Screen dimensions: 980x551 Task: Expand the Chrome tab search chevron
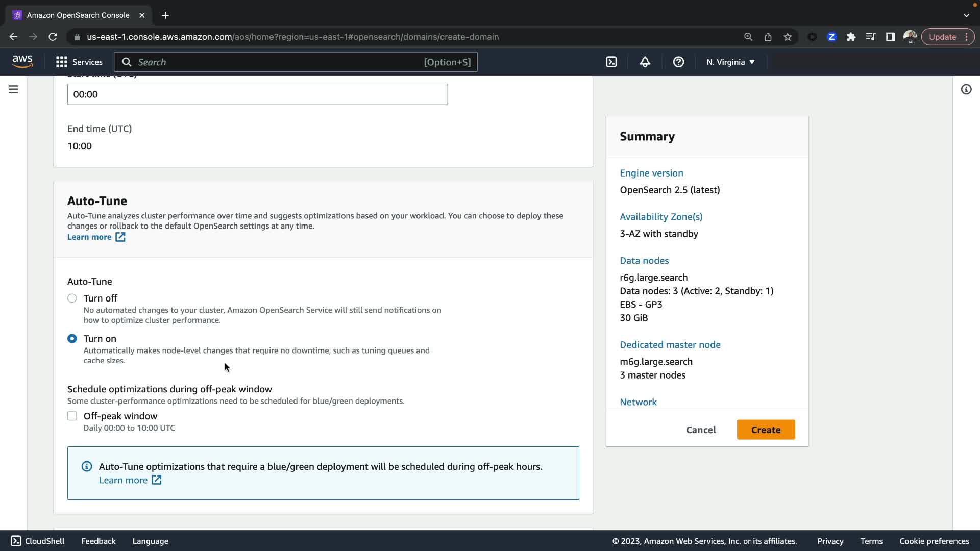coord(966,15)
